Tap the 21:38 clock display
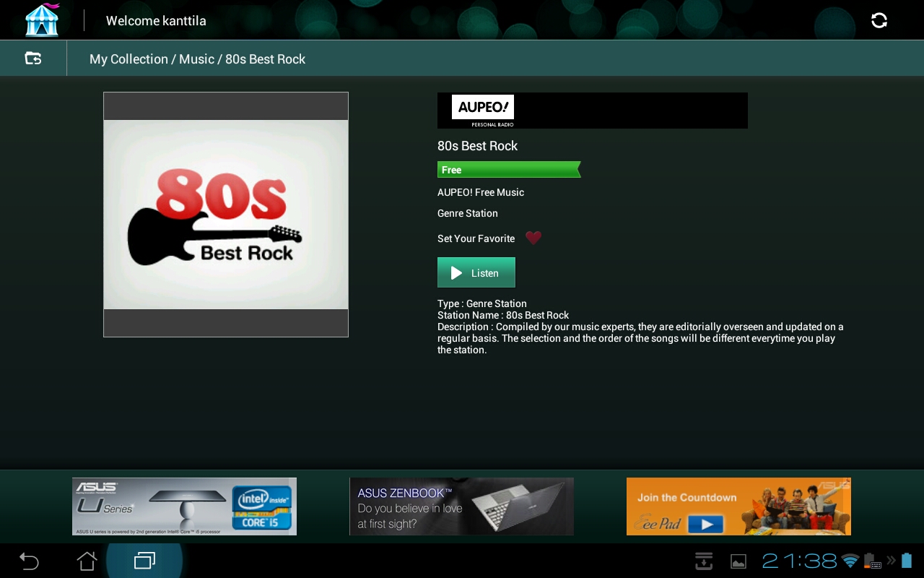Screen dimensions: 924x578 799,561
